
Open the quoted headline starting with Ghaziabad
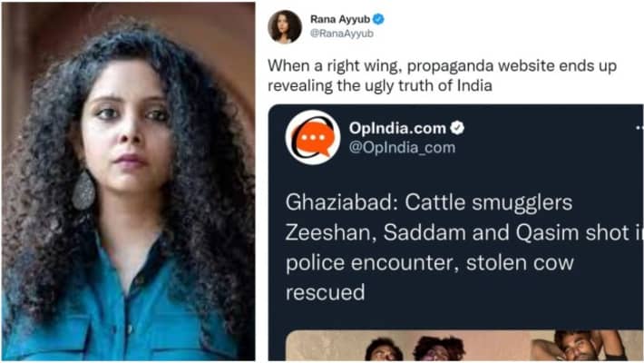(464, 247)
